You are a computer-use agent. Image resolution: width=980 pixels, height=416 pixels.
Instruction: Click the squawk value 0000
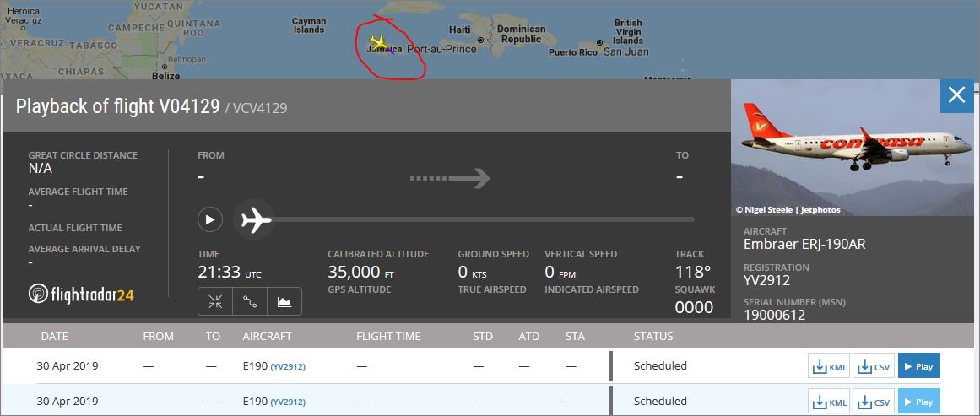coord(694,307)
